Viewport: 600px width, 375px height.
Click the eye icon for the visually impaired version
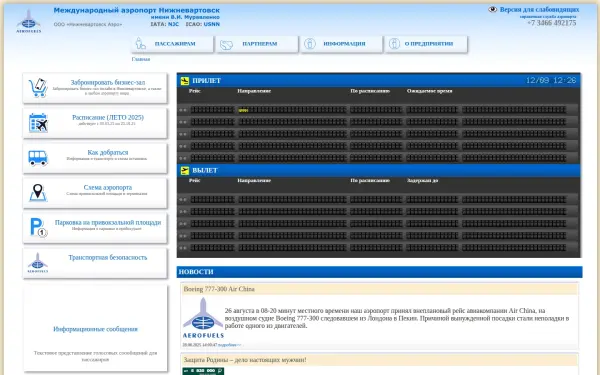[492, 10]
